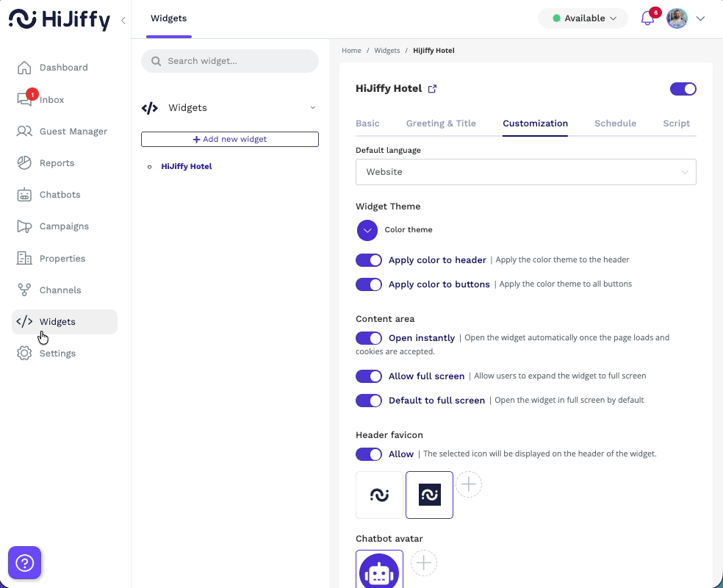Switch to the Schedule tab

click(x=615, y=123)
